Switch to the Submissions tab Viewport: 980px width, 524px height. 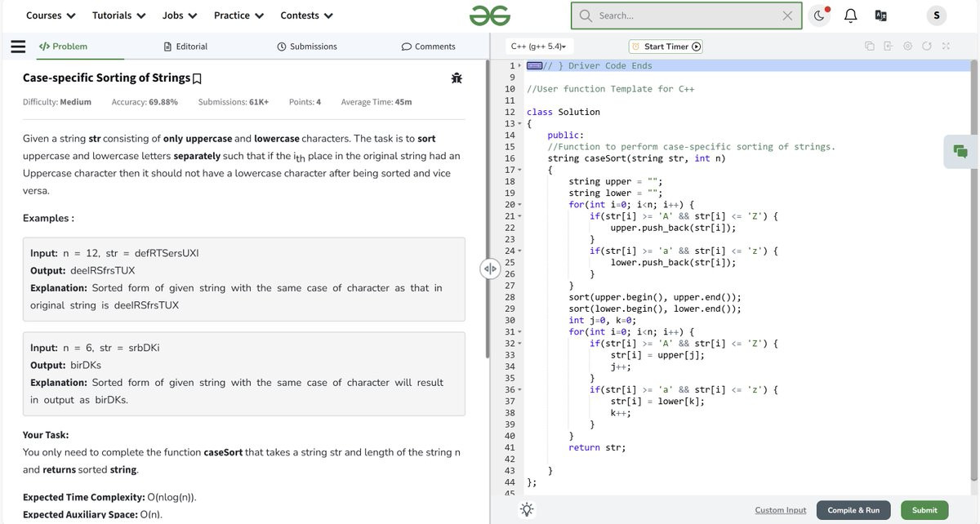(307, 47)
